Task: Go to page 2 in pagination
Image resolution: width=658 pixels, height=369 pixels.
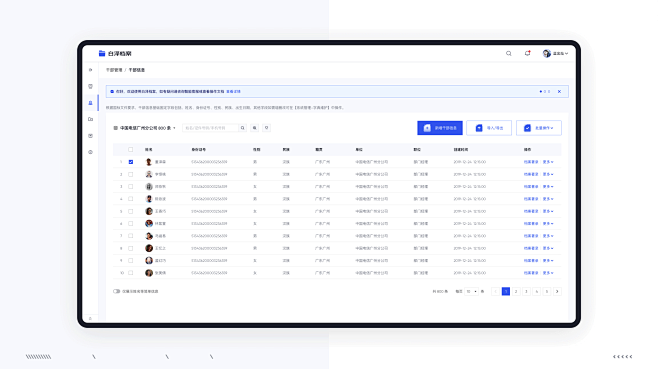Action: tap(516, 291)
